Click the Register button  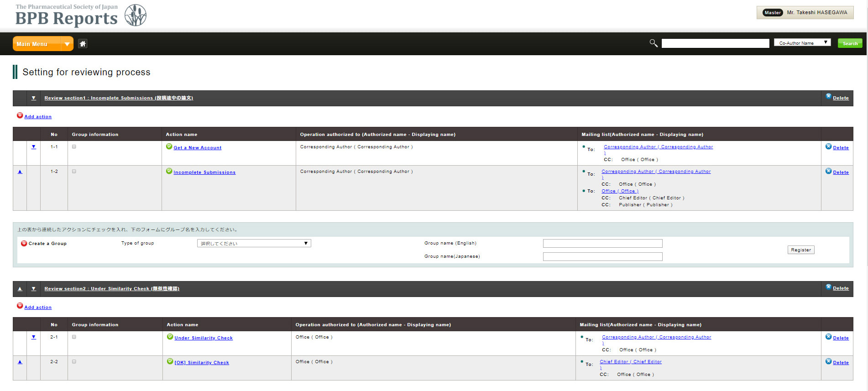pyautogui.click(x=801, y=250)
